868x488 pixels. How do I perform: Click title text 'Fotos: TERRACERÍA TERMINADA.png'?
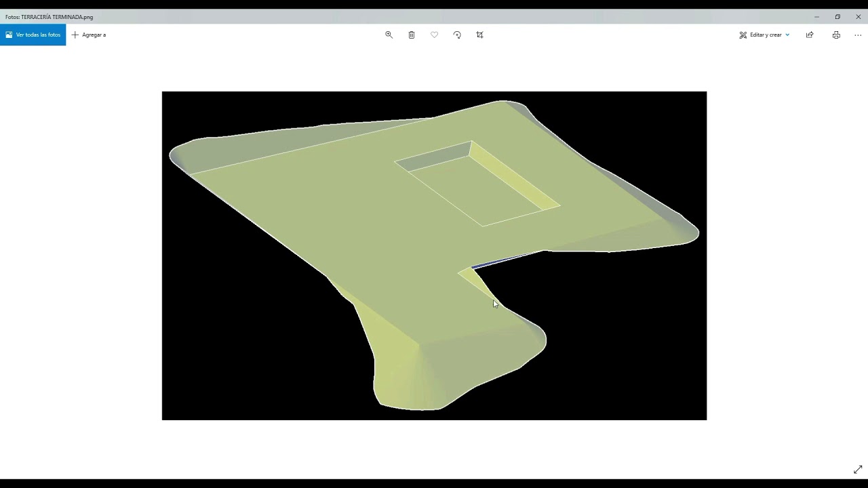click(x=50, y=17)
